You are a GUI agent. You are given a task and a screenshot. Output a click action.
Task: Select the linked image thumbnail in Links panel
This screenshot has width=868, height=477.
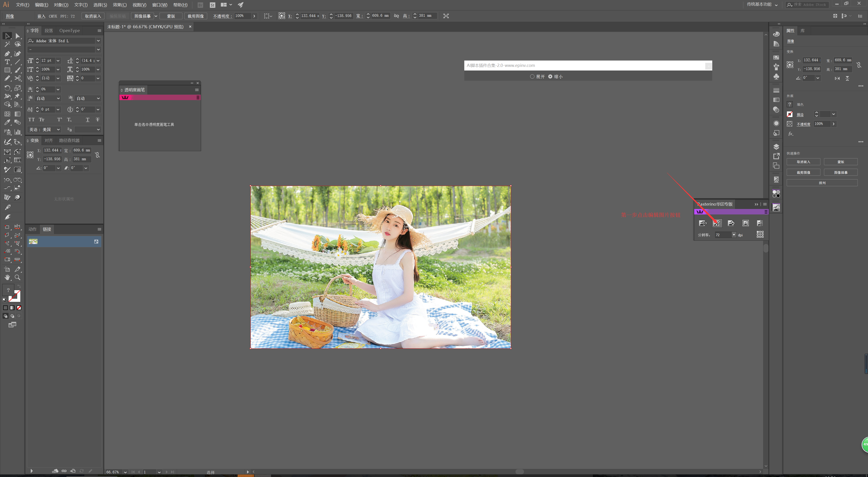click(x=33, y=242)
